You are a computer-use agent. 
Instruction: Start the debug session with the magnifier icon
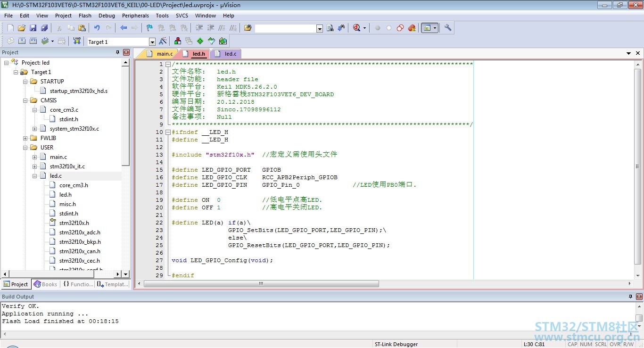click(357, 28)
